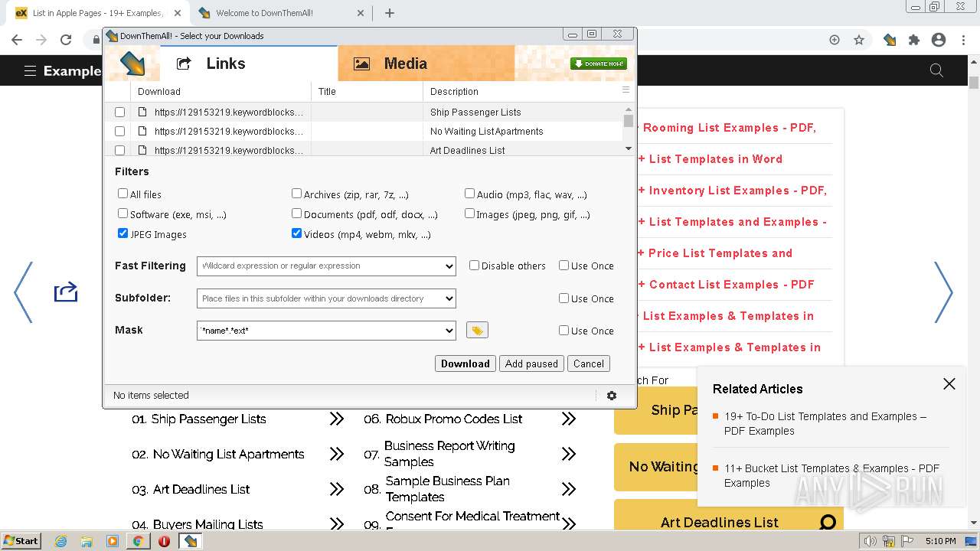The width and height of the screenshot is (980, 551).
Task: Close the Related Articles popup
Action: point(949,384)
